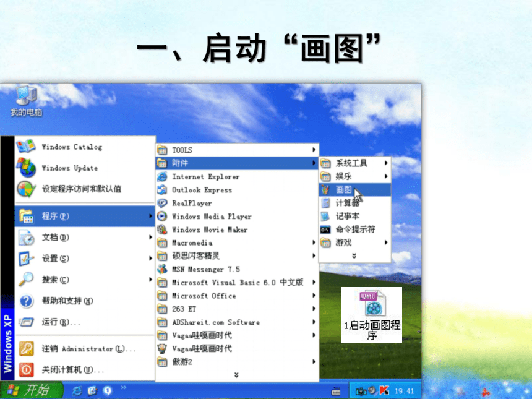Click the MSN Messenger 7.5 icon
The image size is (532, 399).
pyautogui.click(x=162, y=269)
